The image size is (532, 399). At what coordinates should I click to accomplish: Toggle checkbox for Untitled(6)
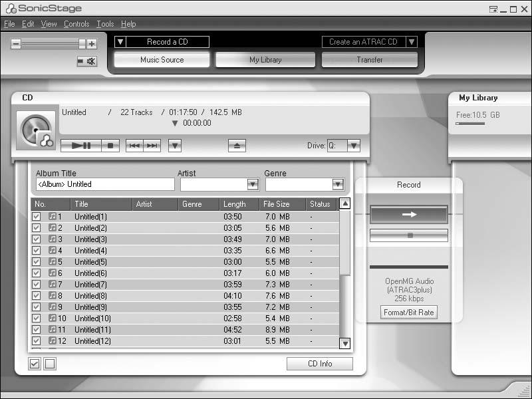[x=37, y=273]
